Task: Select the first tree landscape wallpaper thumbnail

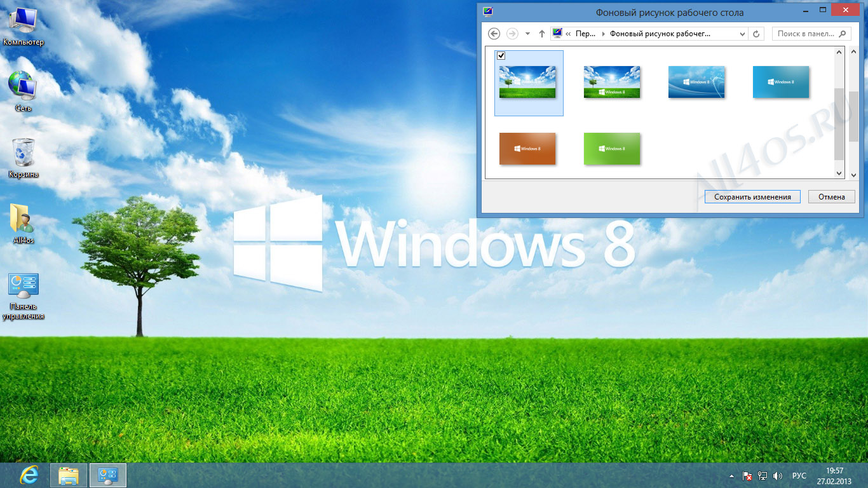Action: pos(527,82)
